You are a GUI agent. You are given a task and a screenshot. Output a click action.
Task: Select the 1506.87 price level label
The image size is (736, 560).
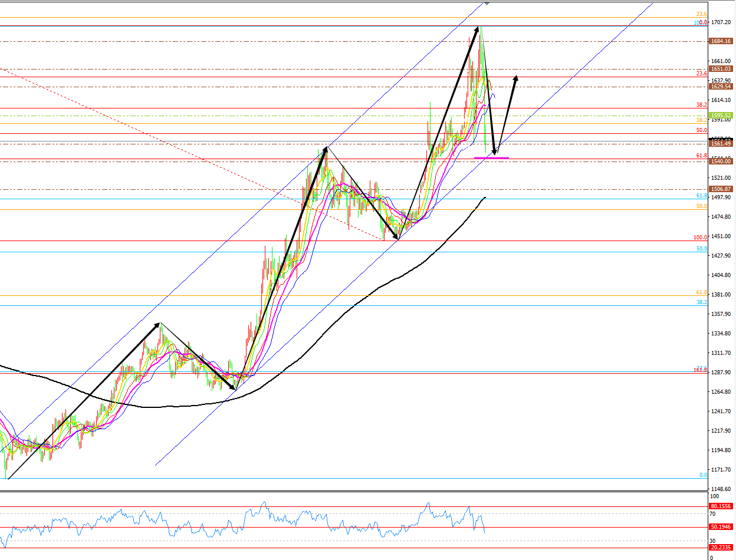click(x=721, y=189)
